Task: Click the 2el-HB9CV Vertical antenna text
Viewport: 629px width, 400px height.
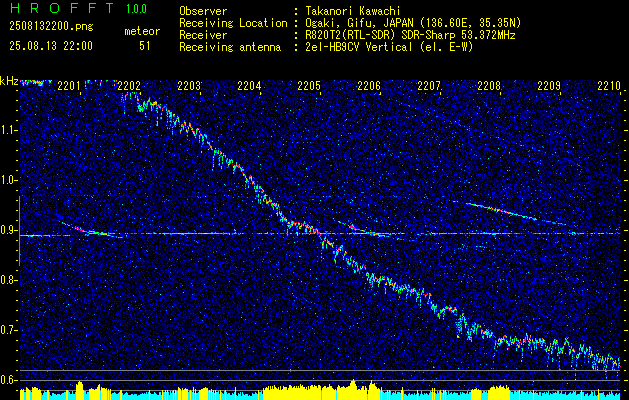Action: point(389,47)
